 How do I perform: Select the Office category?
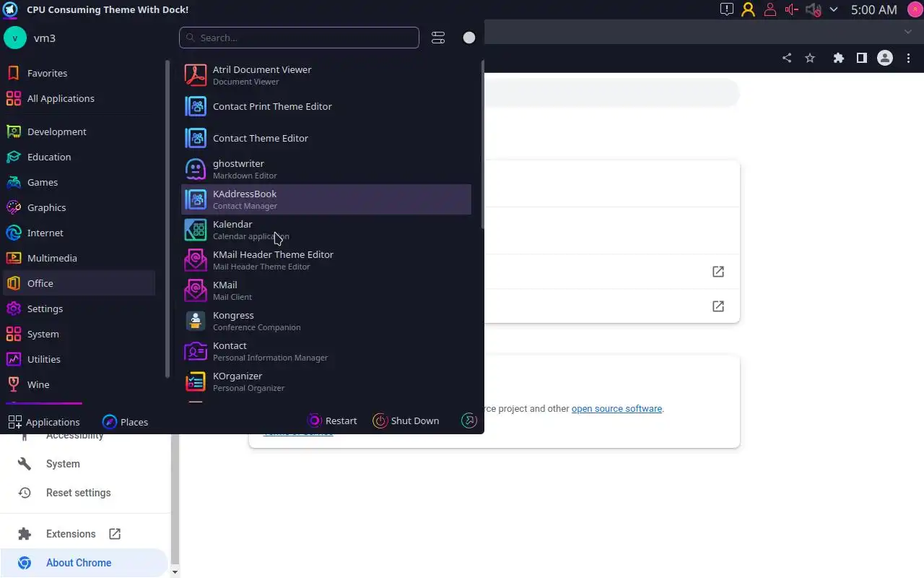pyautogui.click(x=79, y=283)
